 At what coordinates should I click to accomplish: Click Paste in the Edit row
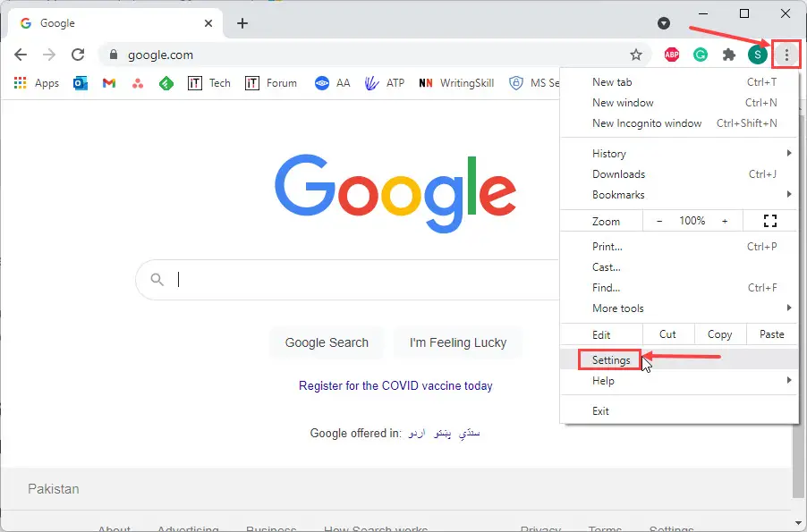771,334
